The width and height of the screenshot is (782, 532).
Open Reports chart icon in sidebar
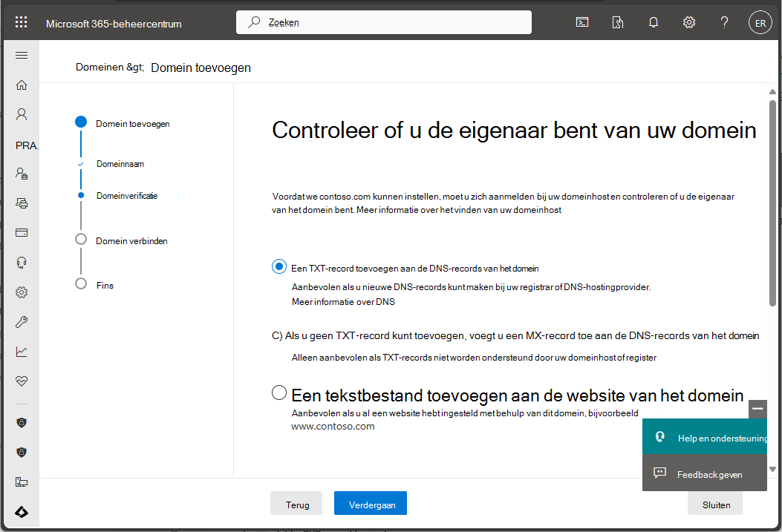(x=22, y=352)
